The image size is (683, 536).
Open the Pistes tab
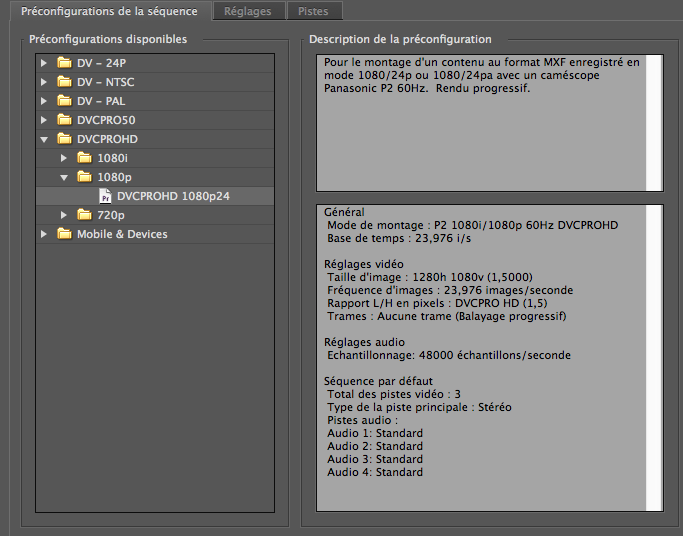[x=313, y=11]
